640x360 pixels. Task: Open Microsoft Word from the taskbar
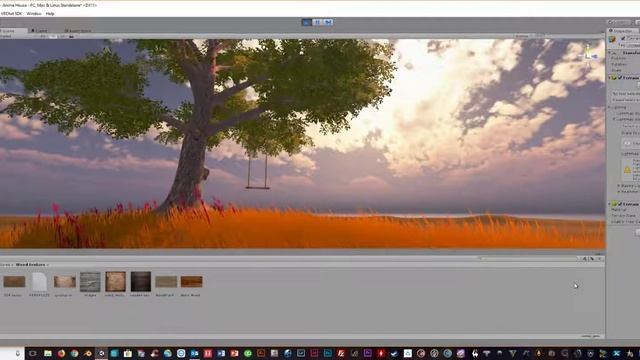tap(221, 353)
